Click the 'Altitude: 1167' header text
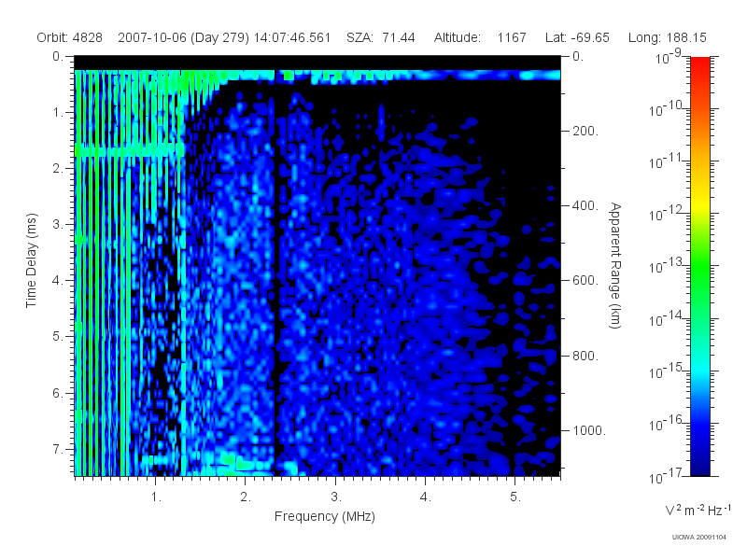 point(480,37)
